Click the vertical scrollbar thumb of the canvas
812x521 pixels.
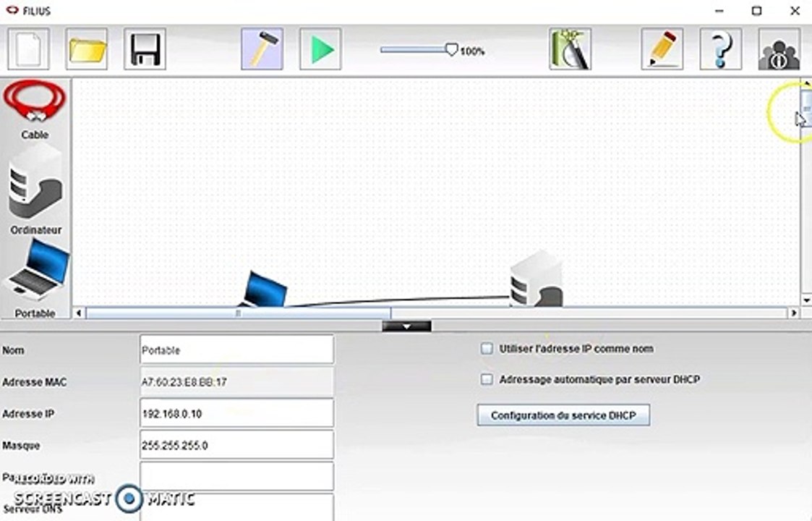[x=806, y=108]
